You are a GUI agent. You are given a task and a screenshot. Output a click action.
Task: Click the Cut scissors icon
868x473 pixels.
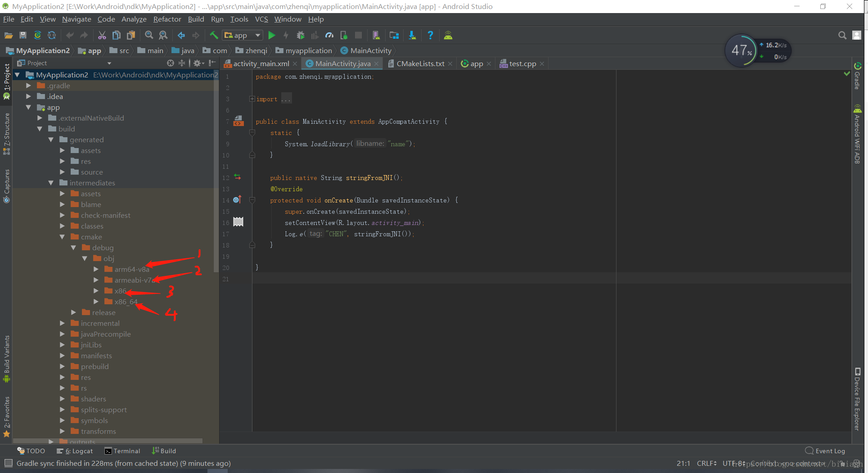[102, 35]
